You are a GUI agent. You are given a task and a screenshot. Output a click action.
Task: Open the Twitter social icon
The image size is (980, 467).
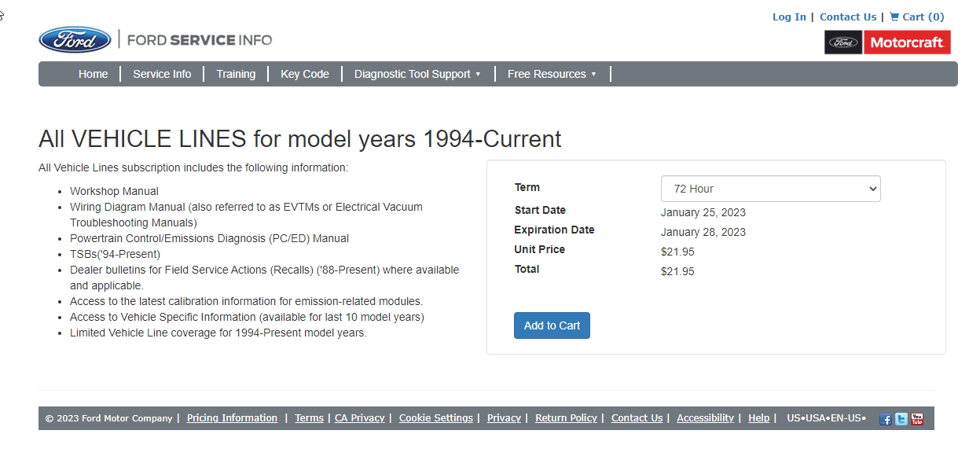901,419
